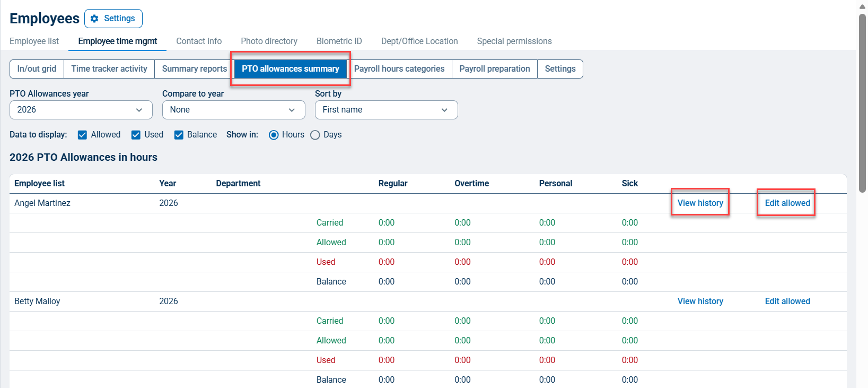Edit allowed hours for Betty Malloy
Image resolution: width=868 pixels, height=388 pixels.
[x=787, y=301]
